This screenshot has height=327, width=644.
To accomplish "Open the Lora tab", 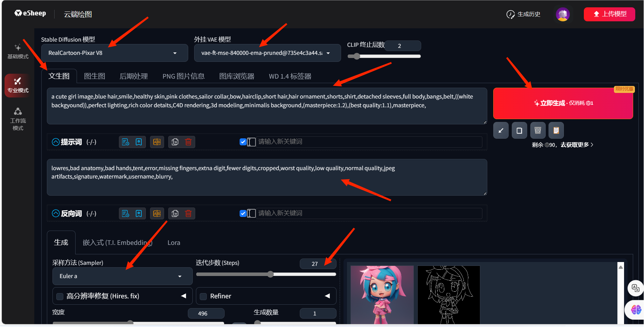I will pos(174,243).
